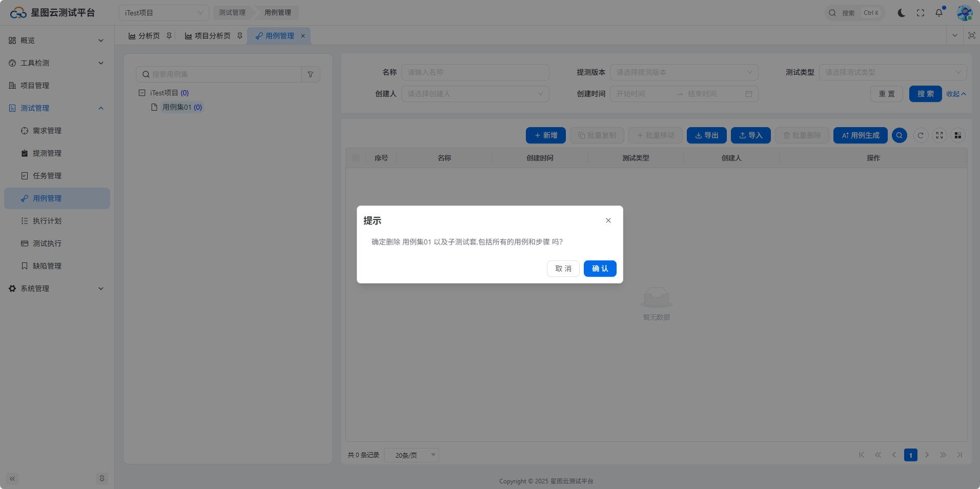Open notifications bell icon
Image resolution: width=980 pixels, height=489 pixels.
pyautogui.click(x=939, y=13)
